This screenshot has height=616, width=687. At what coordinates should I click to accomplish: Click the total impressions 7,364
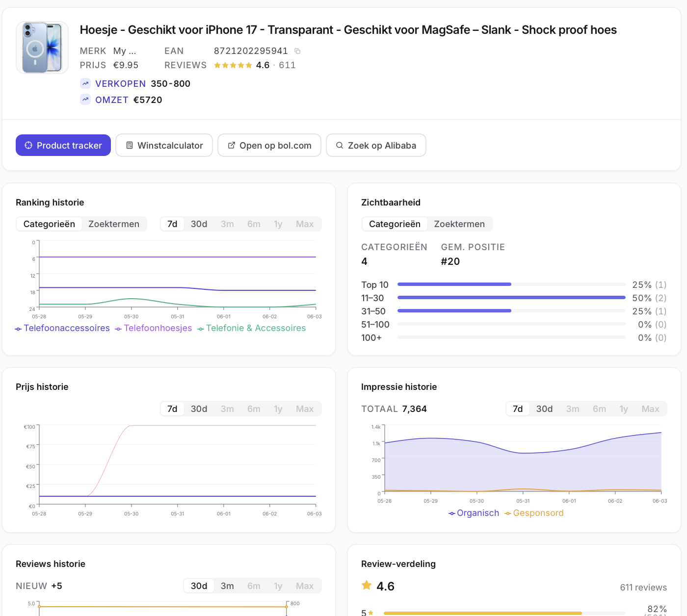click(x=414, y=409)
